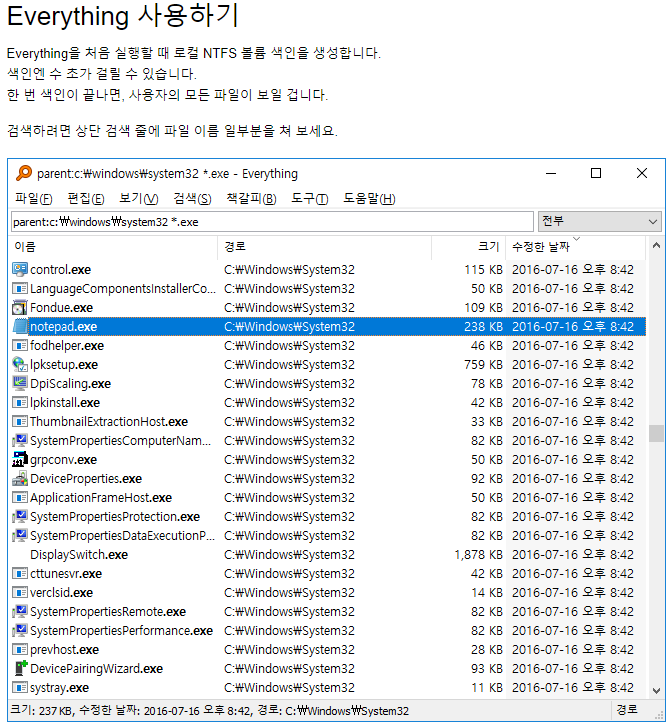Click the SystemPropertiesComputerNam... file icon

tap(20, 441)
